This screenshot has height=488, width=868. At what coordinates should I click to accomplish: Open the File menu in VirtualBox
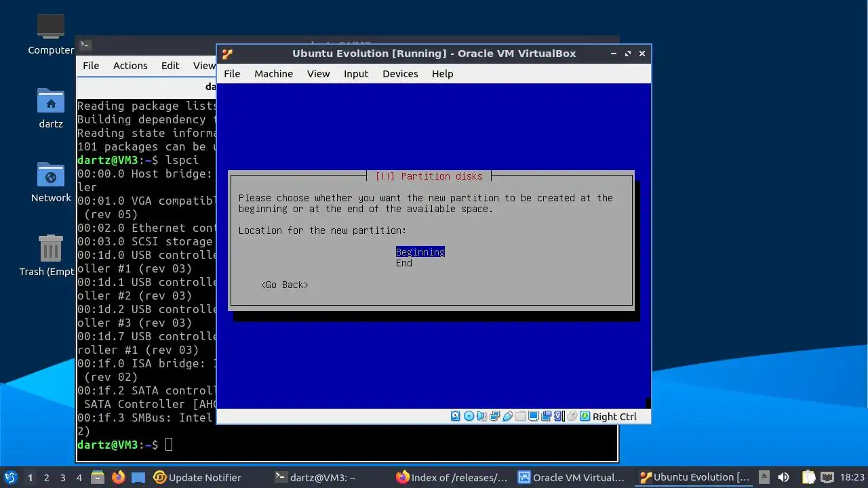coord(232,74)
